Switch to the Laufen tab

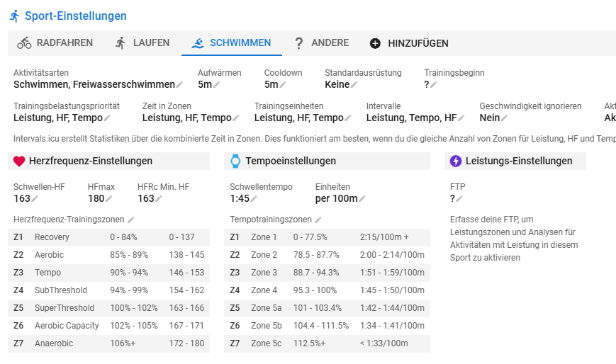click(142, 43)
